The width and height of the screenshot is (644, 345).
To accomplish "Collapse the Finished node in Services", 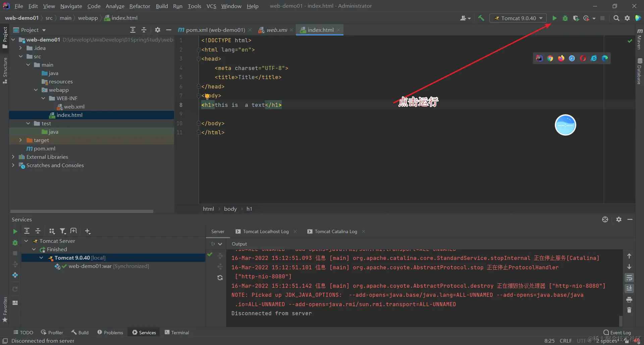I will 34,249.
